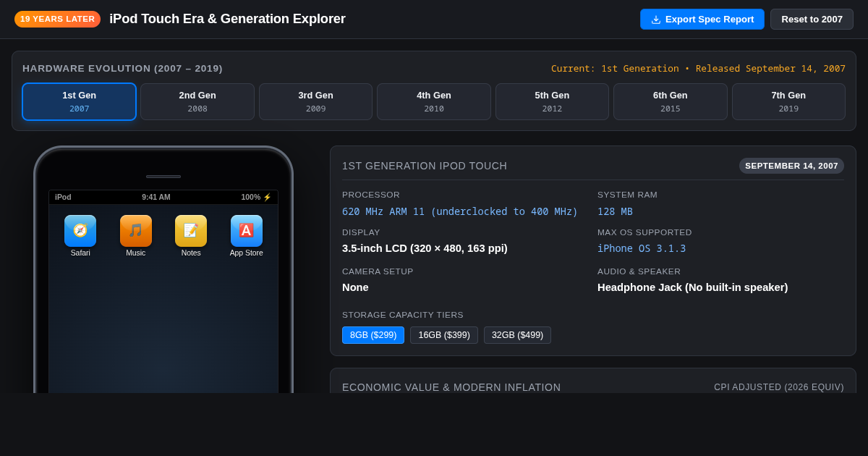Click the 128 MB system RAM value
This screenshot has height=456, width=868.
[x=615, y=211]
